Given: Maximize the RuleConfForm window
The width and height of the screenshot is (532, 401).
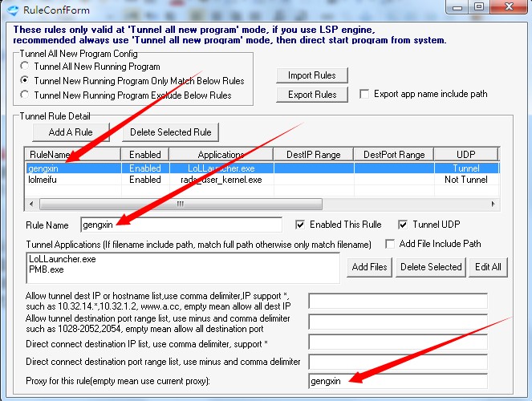Looking at the screenshot, I should [479, 6].
